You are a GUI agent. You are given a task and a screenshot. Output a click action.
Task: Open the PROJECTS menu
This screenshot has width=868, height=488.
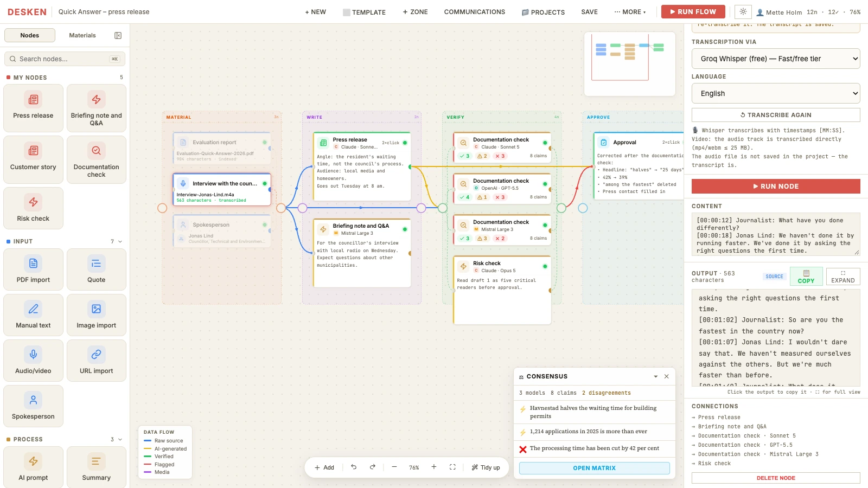coord(543,12)
